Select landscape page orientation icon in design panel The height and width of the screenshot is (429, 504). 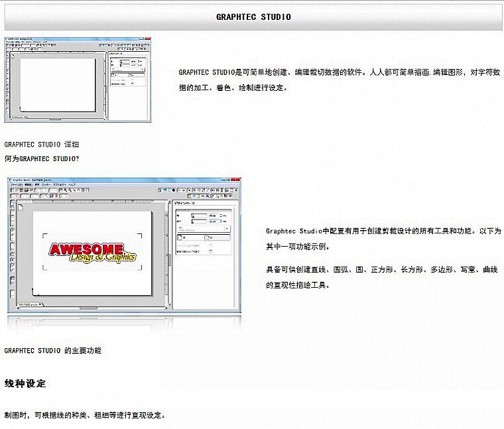coord(208,236)
